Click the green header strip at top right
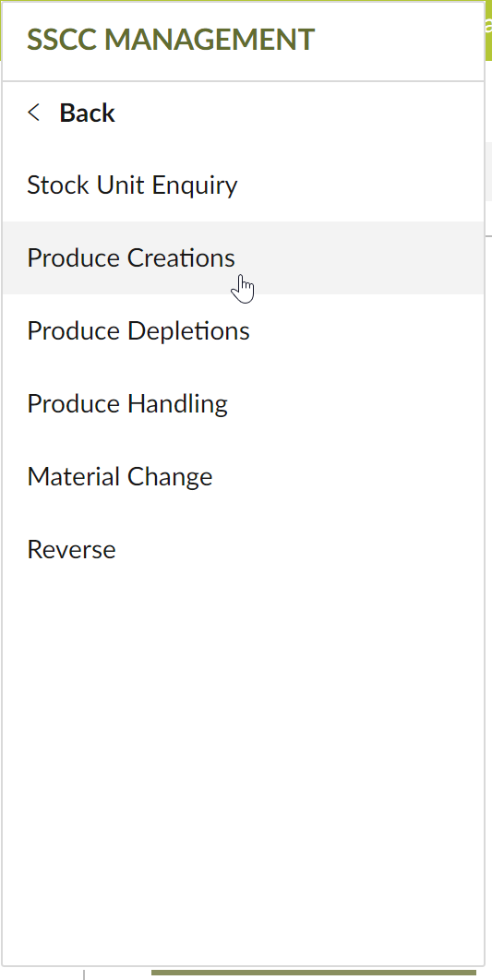Viewport: 492px width, 980px height. click(488, 30)
